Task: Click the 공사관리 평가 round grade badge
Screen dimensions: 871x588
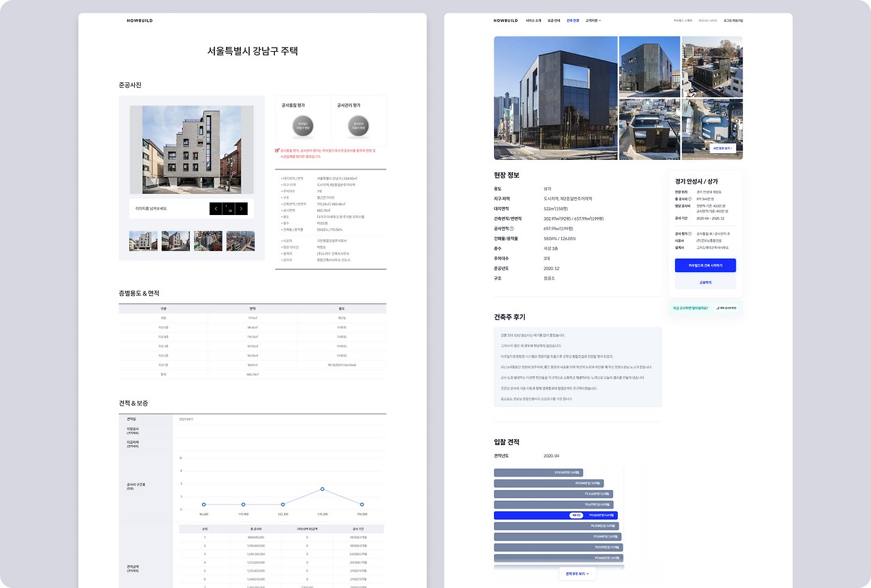Action: click(358, 127)
